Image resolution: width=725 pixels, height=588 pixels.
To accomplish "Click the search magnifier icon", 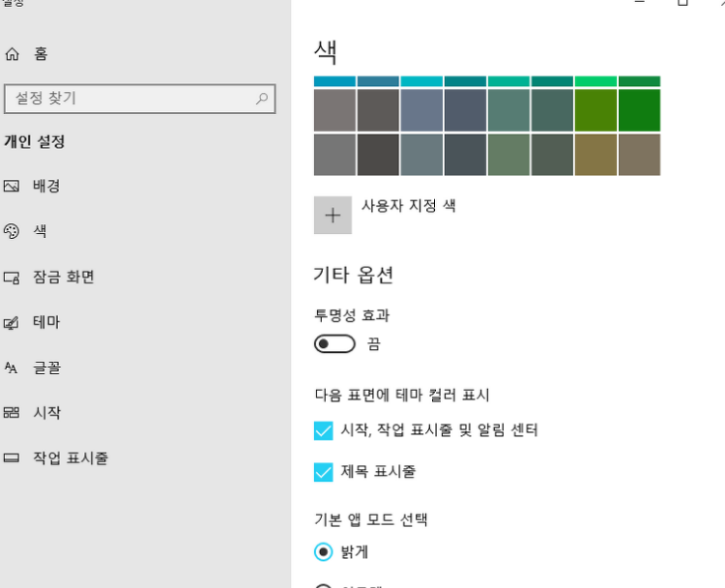I will (x=262, y=98).
